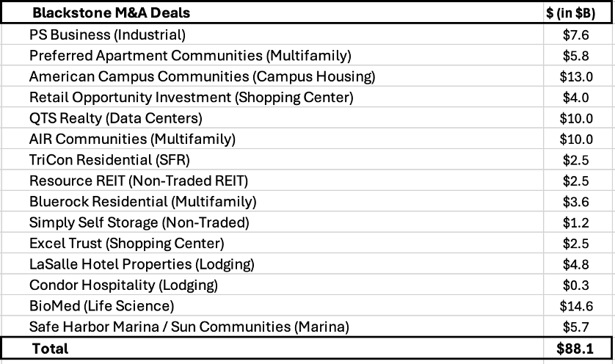The image size is (615, 364).
Task: Select the $13.0 value cell
Action: 577,76
